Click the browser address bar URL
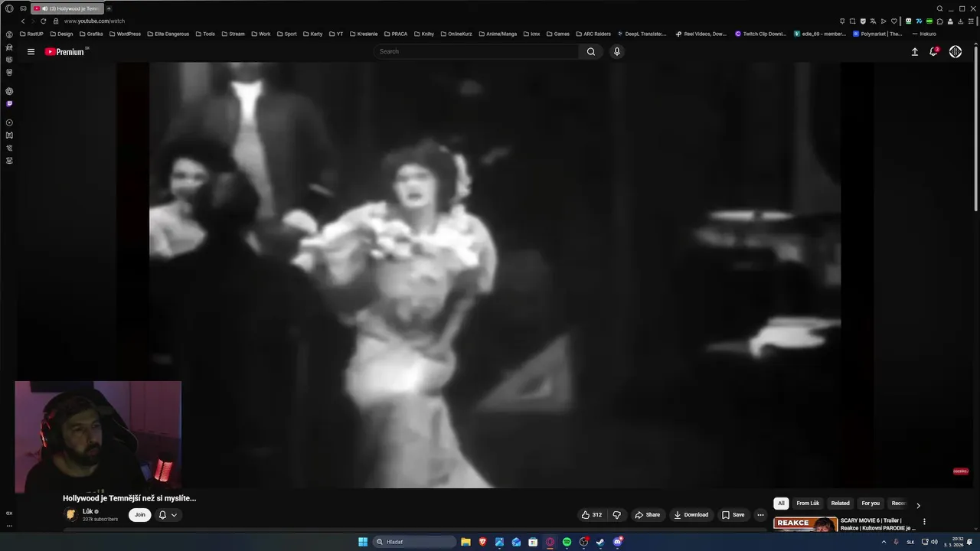Image resolution: width=980 pixels, height=551 pixels. point(94,21)
